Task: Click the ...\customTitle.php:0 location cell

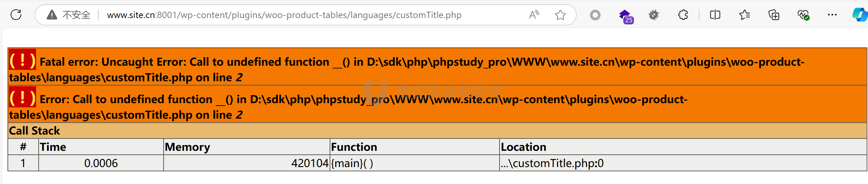Action: (552, 163)
